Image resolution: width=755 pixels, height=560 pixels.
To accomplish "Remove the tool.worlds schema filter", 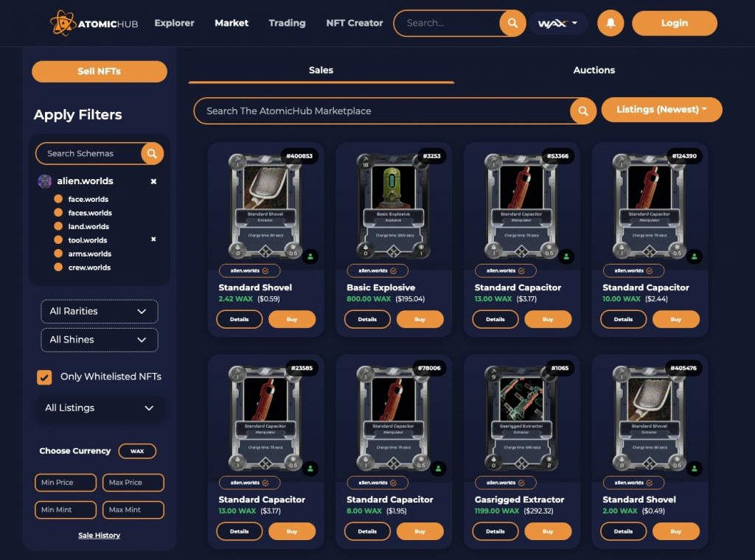I will point(153,239).
